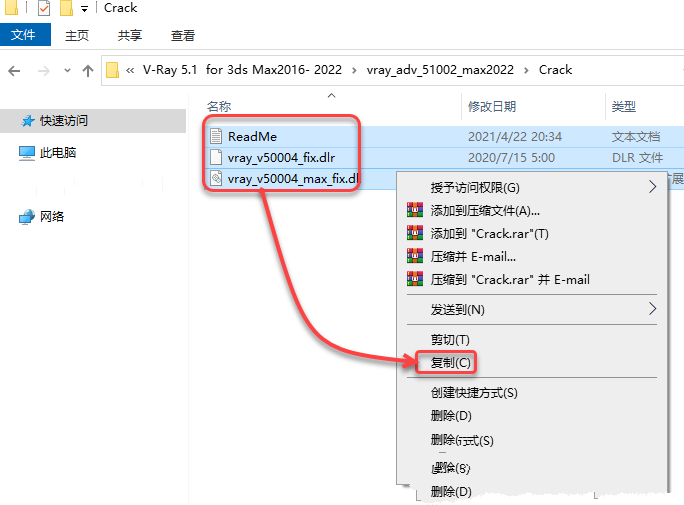684x505 pixels.
Task: Choose 添加到 "Crack.rar"(T) entry
Action: 532,234
